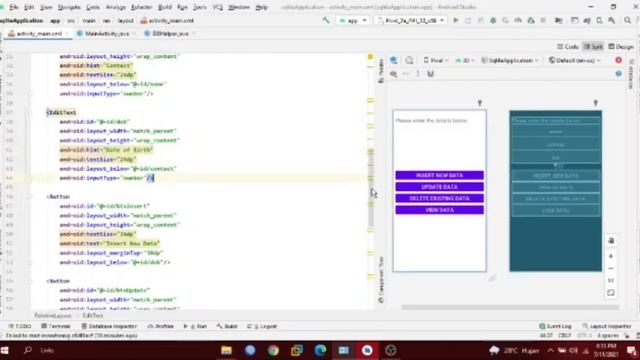This screenshot has height=360, width=640.
Task: Expand the Palette side panel
Action: 381,71
